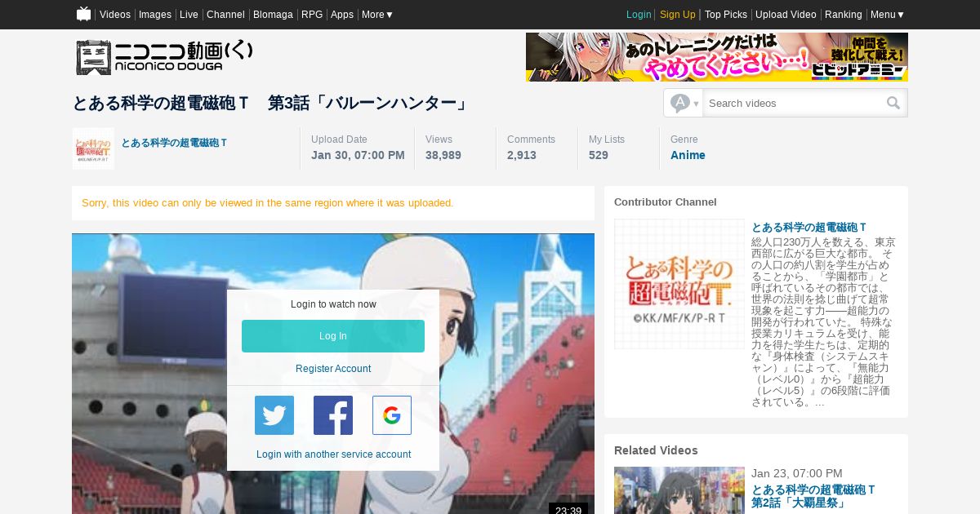Click the comments count 2,913
Image resolution: width=980 pixels, height=514 pixels.
(522, 155)
